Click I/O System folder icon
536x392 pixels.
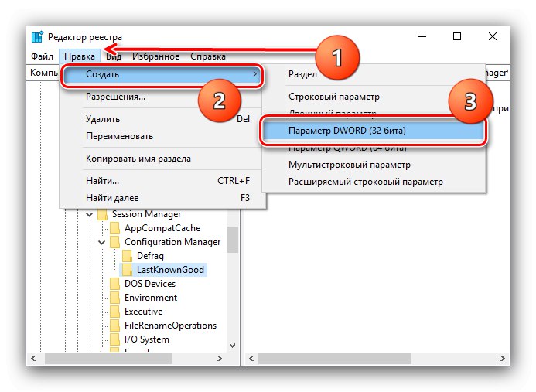(114, 339)
